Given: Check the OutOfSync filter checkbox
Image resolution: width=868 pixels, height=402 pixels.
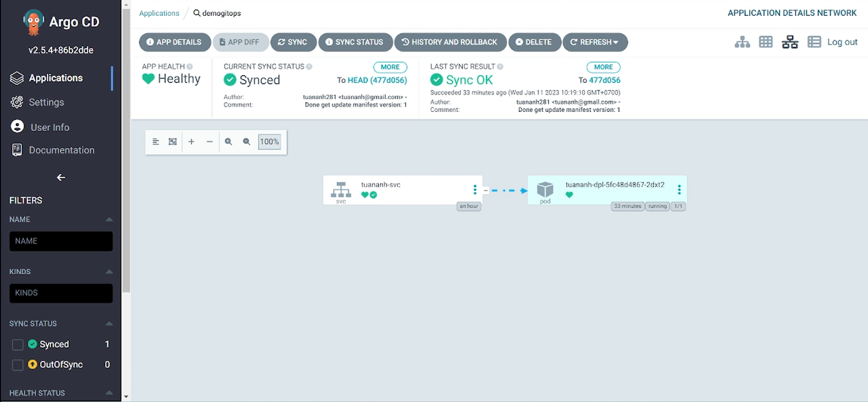Looking at the screenshot, I should click(x=18, y=365).
